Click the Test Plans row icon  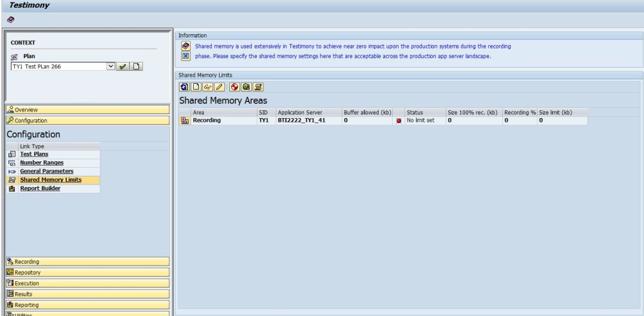click(12, 154)
